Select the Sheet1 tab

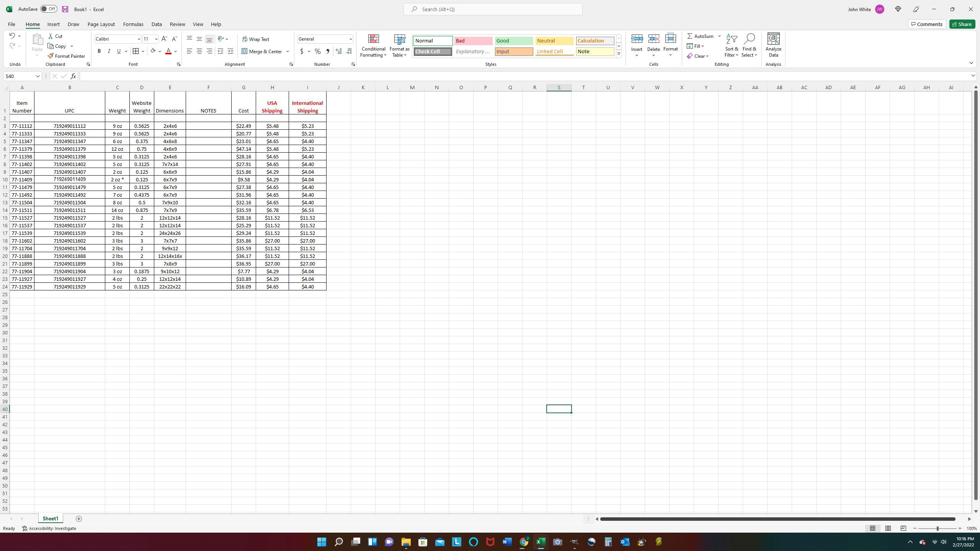click(50, 519)
